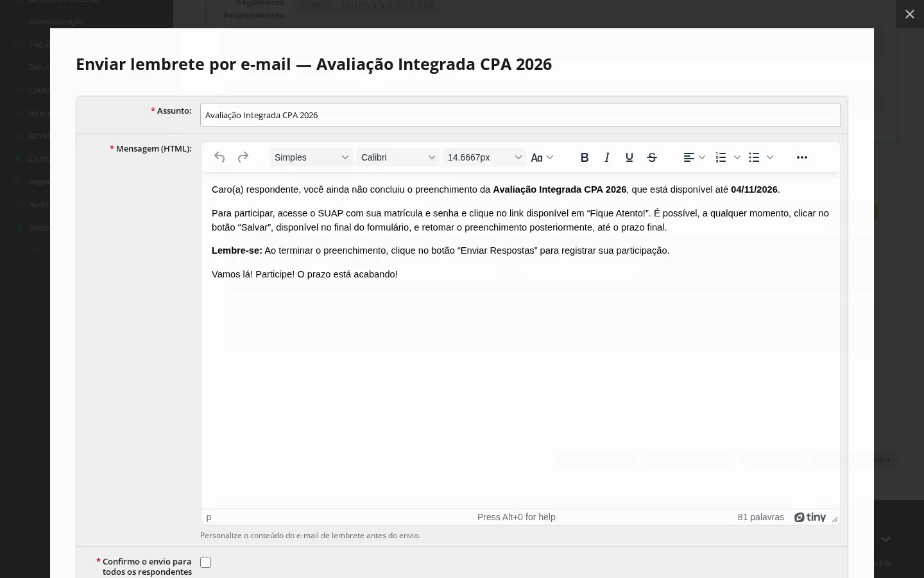This screenshot has height=578, width=924.
Task: Toggle underline formatting
Action: [629, 157]
